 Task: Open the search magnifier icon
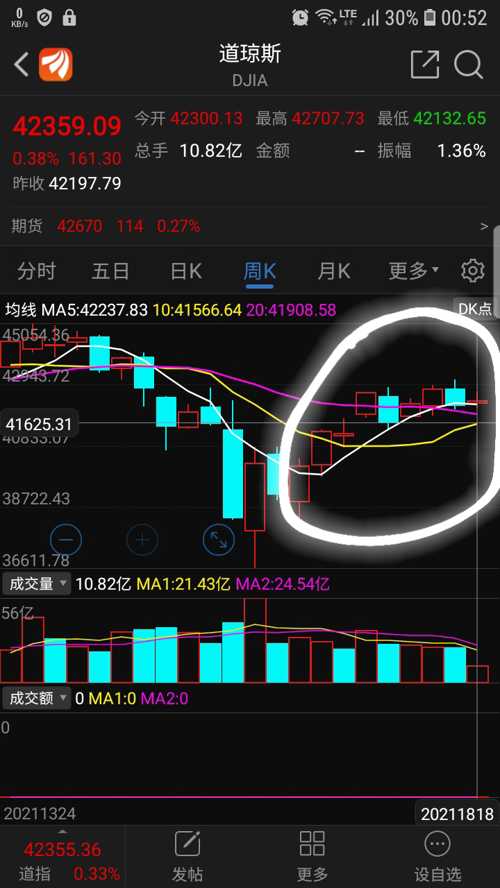pos(468,65)
